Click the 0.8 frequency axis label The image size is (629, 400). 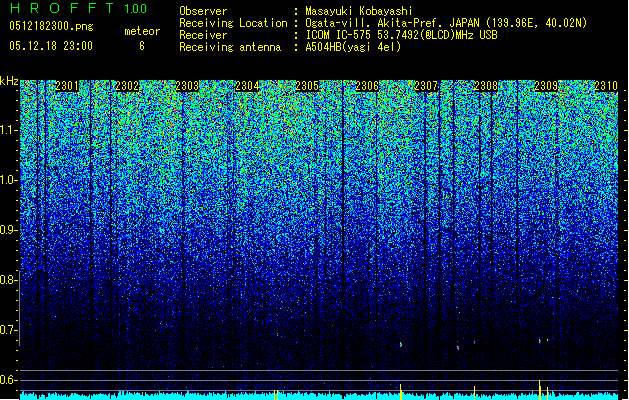(x=8, y=280)
